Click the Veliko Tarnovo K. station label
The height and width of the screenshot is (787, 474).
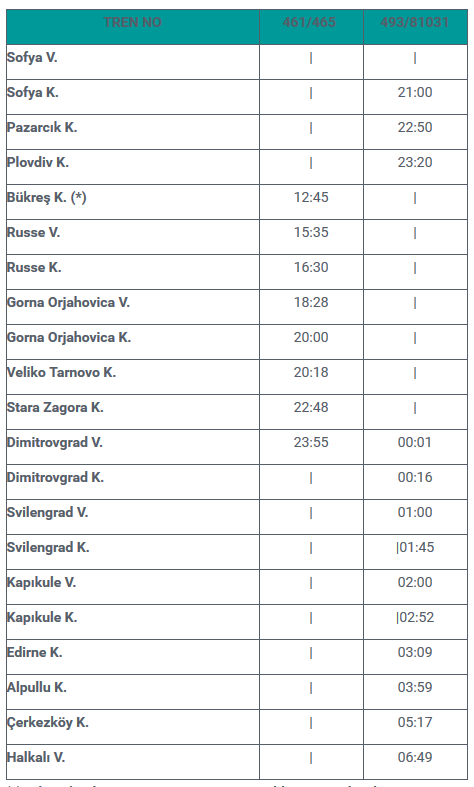tap(61, 372)
